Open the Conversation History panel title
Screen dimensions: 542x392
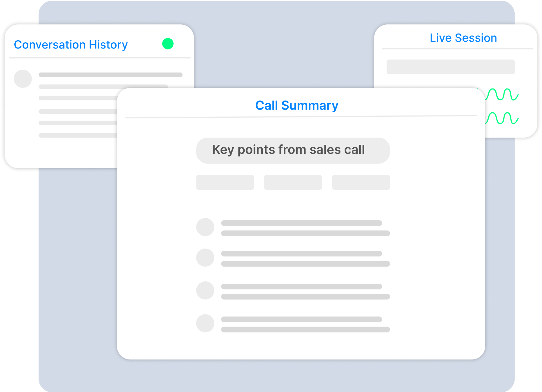click(x=71, y=45)
